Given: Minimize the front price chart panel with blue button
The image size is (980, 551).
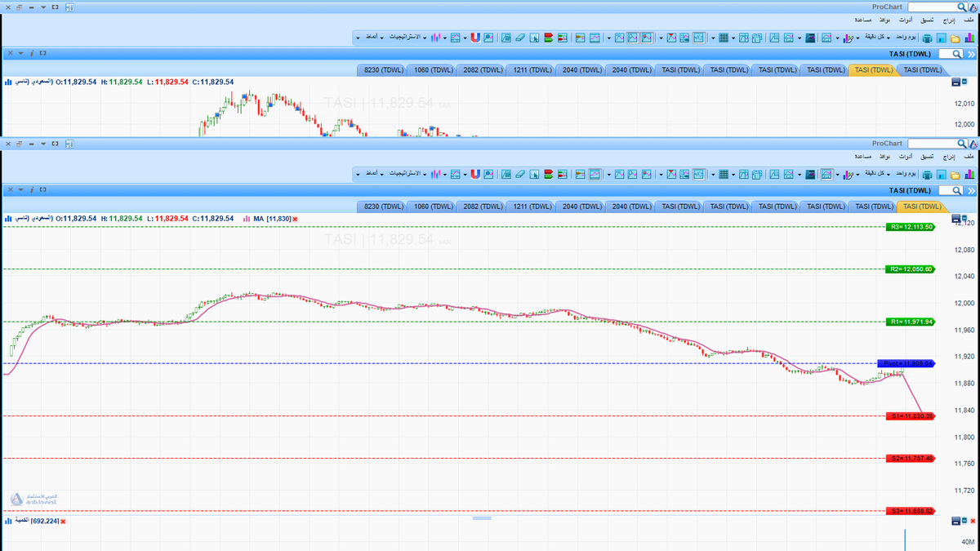Looking at the screenshot, I should (x=956, y=219).
